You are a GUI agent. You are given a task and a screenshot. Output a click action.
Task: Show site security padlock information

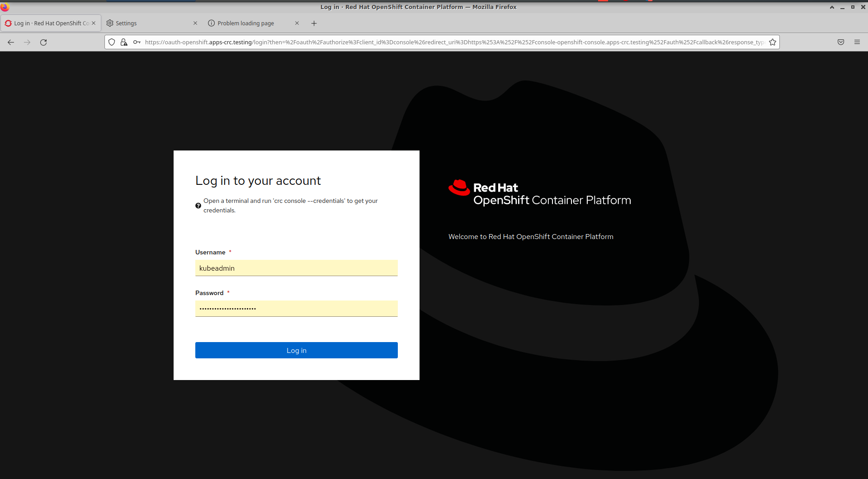(124, 42)
